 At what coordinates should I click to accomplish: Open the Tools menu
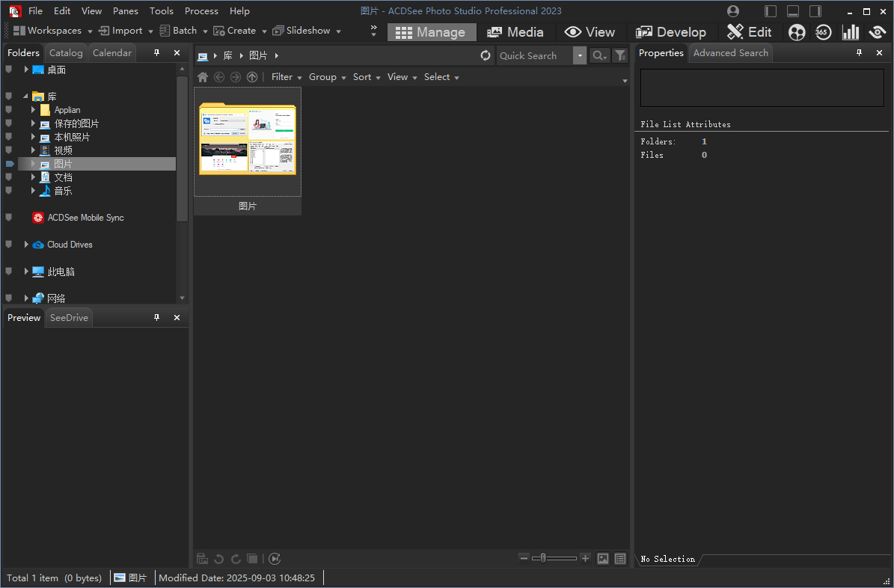click(161, 11)
